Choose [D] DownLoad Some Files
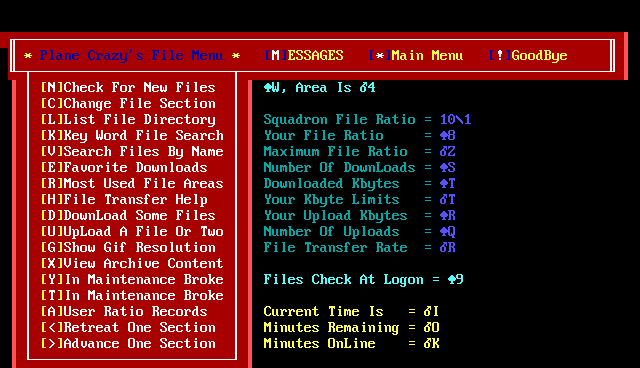640x368 pixels. [x=128, y=215]
